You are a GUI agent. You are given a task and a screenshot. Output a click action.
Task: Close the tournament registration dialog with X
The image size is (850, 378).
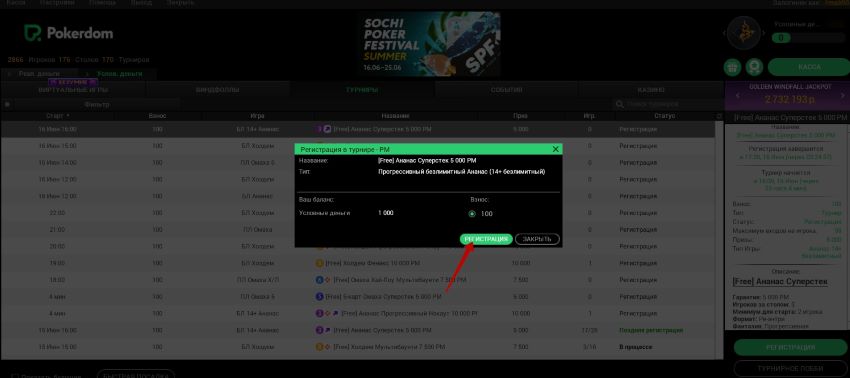[555, 149]
